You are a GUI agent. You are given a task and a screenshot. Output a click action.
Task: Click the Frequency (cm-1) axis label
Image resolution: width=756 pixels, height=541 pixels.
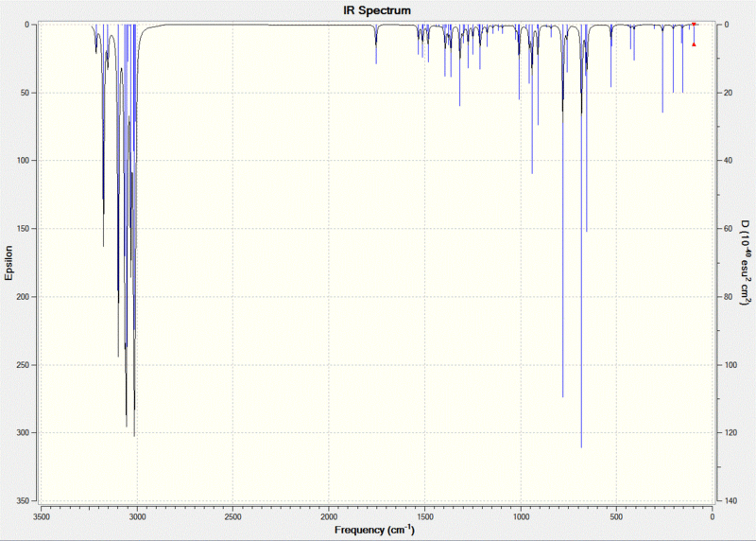point(374,530)
